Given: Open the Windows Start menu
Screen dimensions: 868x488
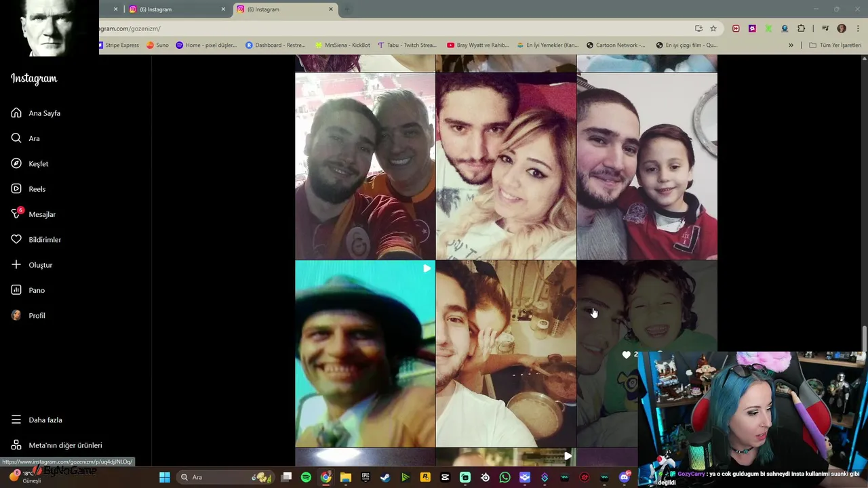Looking at the screenshot, I should tap(165, 477).
